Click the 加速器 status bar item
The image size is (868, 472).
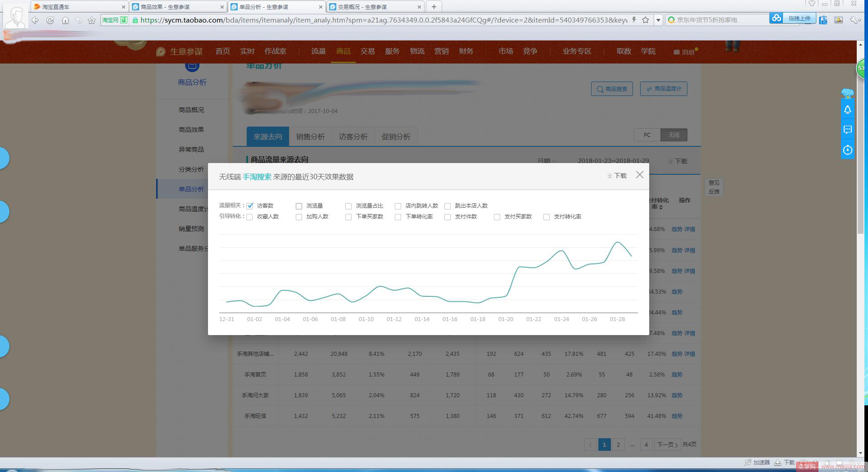(x=758, y=463)
